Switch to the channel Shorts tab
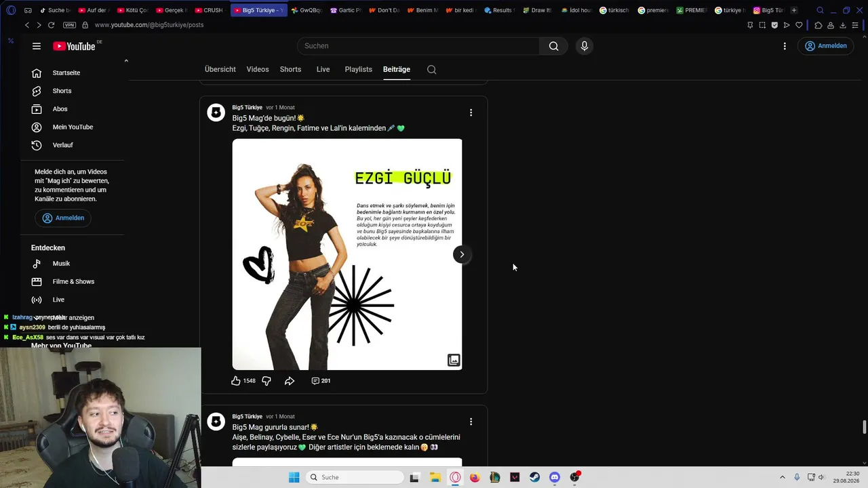The image size is (868, 488). [290, 69]
